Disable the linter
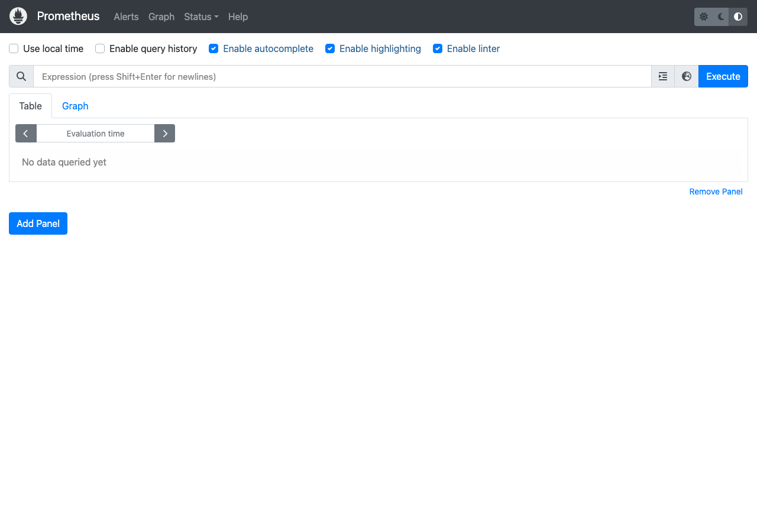This screenshot has width=757, height=532. [x=438, y=48]
